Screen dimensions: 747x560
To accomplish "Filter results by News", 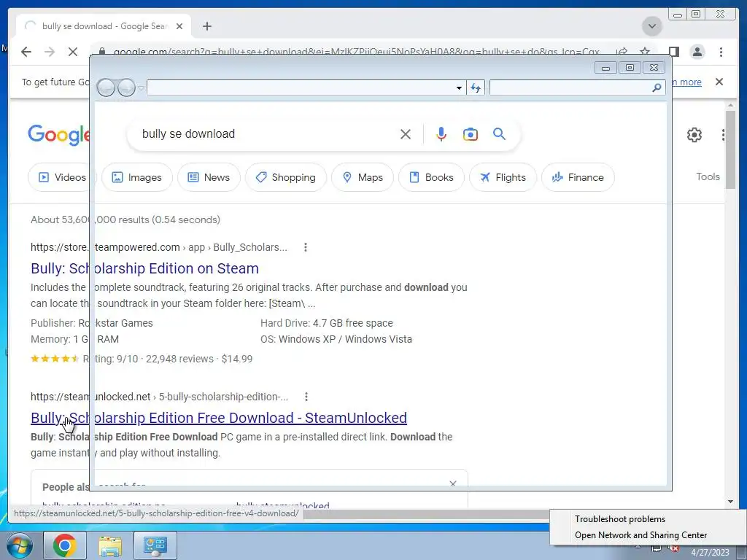I will pos(209,177).
